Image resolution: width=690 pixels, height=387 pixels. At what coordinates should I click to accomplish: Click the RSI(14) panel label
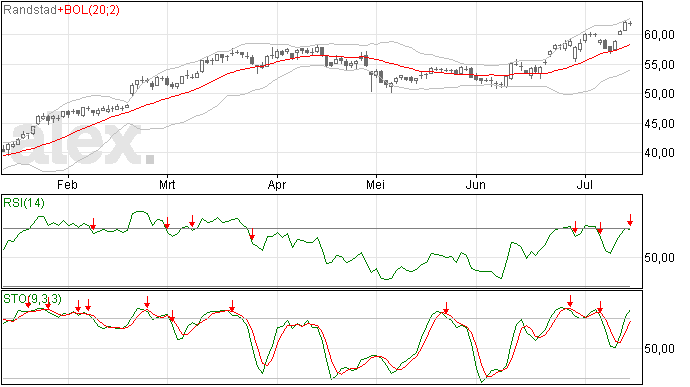point(24,203)
